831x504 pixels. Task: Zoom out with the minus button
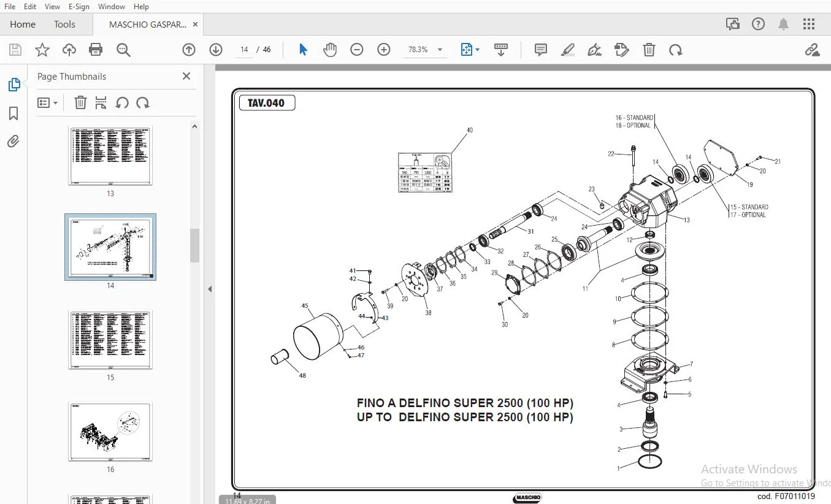(x=357, y=50)
